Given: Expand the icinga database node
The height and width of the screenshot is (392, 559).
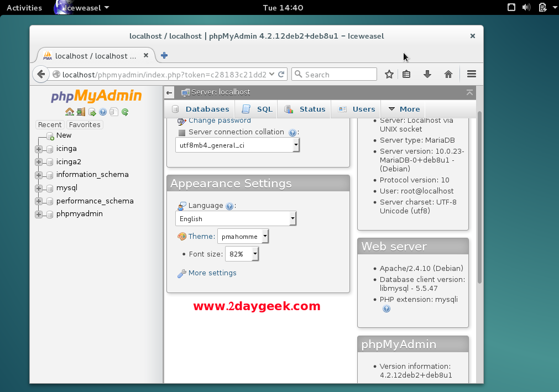Looking at the screenshot, I should (39, 149).
